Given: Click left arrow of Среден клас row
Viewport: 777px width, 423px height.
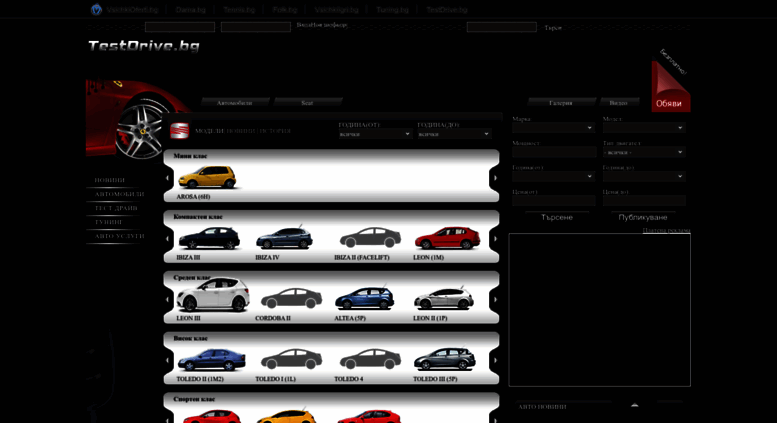Looking at the screenshot, I should click(x=168, y=300).
